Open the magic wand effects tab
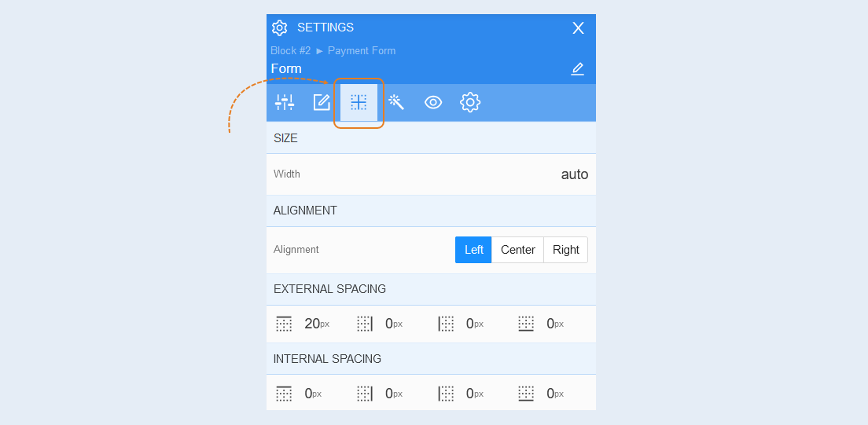This screenshot has width=868, height=425. pyautogui.click(x=396, y=102)
